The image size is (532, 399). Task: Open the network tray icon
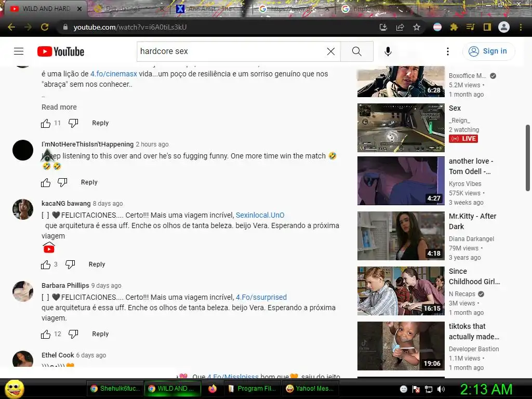coord(429,389)
